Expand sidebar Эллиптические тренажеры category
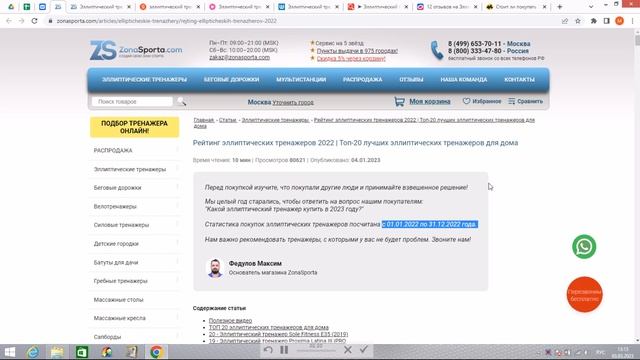The image size is (640, 360). (x=135, y=169)
